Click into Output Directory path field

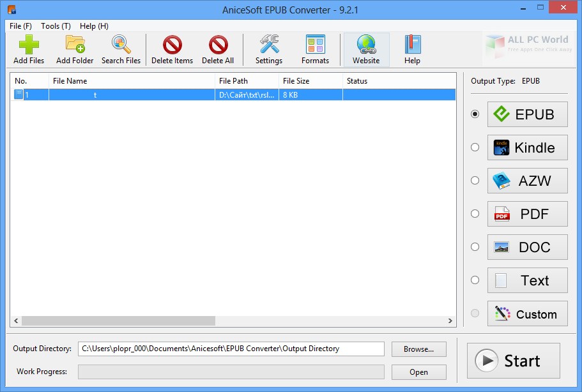click(x=231, y=349)
